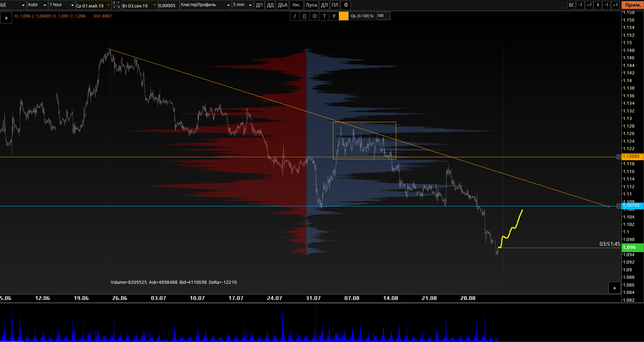Open the orange drawing color swatch
Screen dimensions: 644x342
pyautogui.click(x=344, y=16)
